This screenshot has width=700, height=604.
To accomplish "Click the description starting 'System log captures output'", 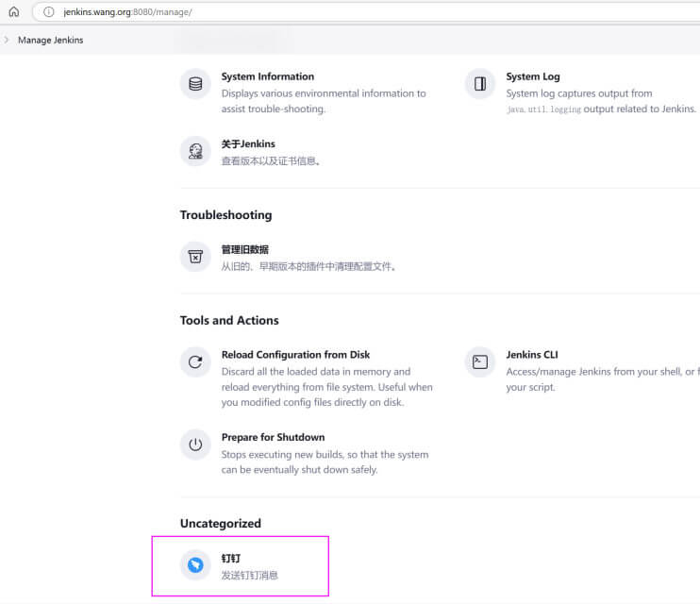I will 601,101.
